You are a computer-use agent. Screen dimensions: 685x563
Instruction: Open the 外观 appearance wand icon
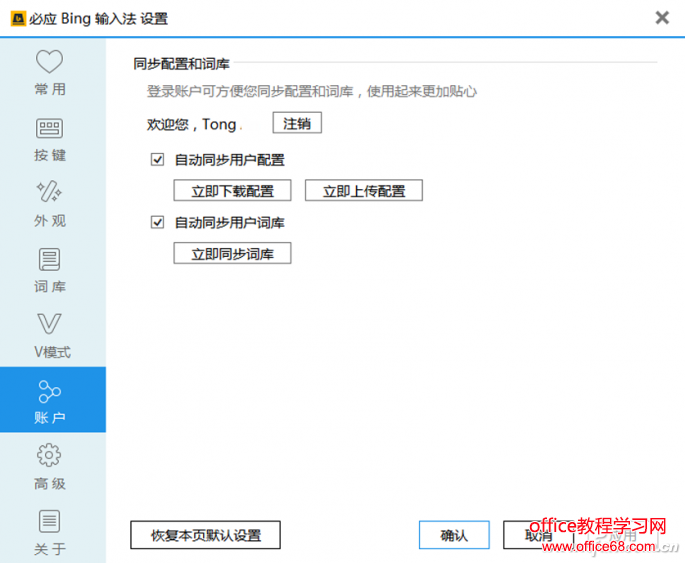[x=49, y=191]
